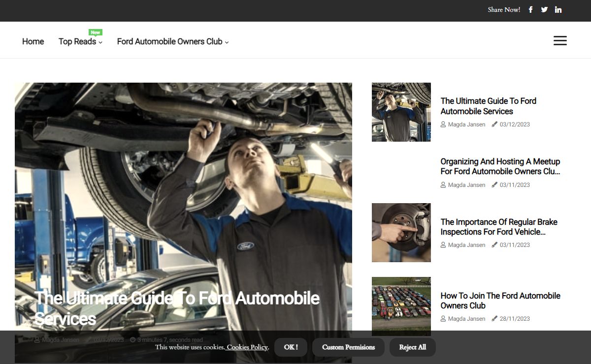The height and width of the screenshot is (364, 591).
Task: Reject All cookies
Action: point(413,347)
